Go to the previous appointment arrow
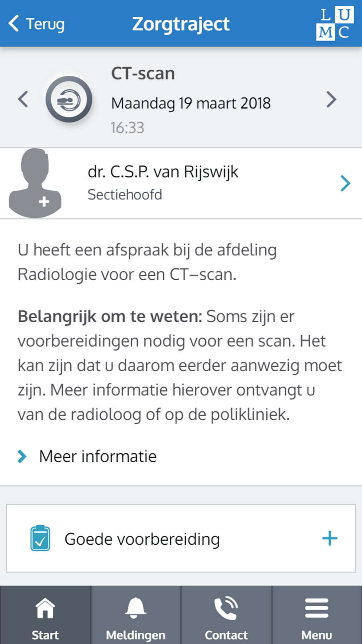This screenshot has height=644, width=362. 23,99
